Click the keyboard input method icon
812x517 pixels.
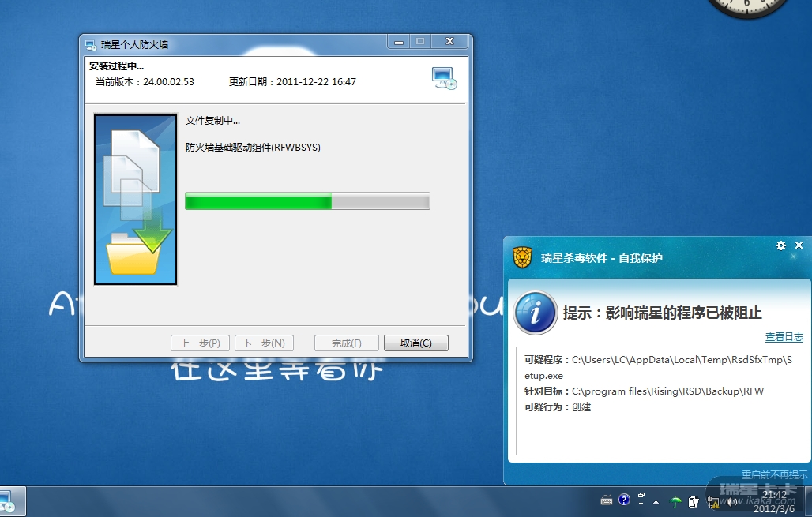[607, 500]
